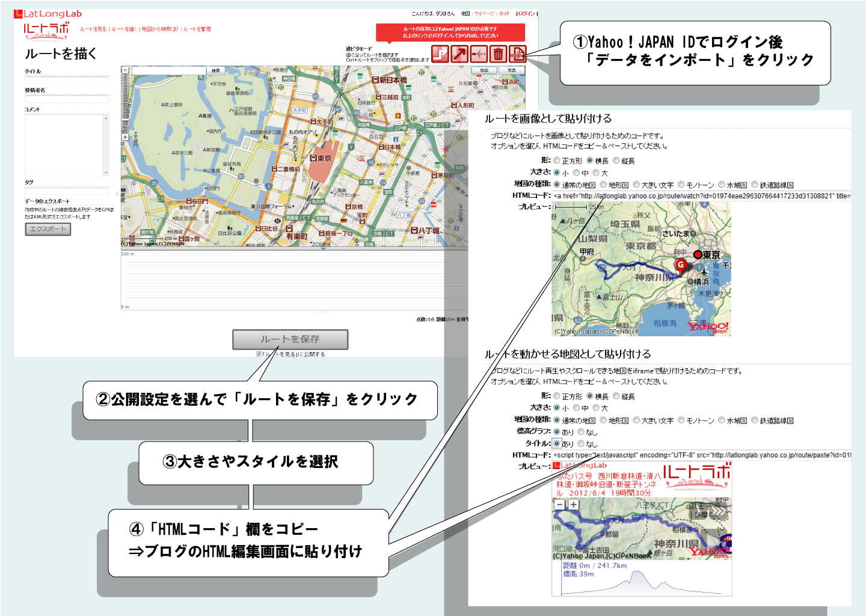866x616 pixels.
Task: Click the elevation chart below Tokyo map
Action: coord(294,280)
